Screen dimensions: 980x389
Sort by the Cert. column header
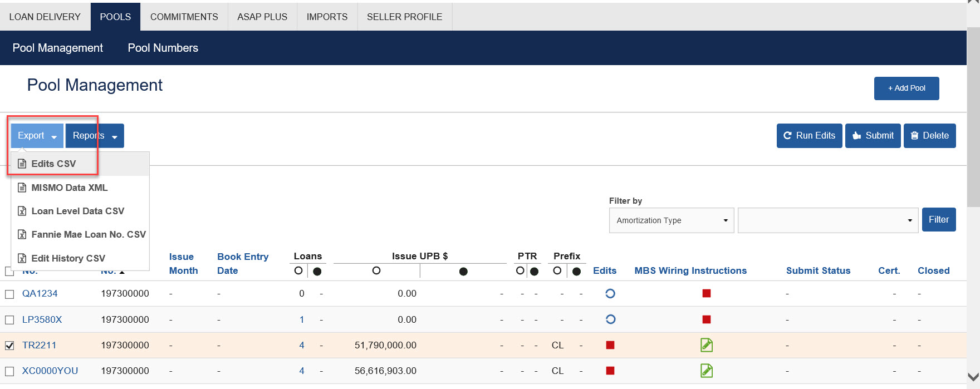pyautogui.click(x=889, y=270)
